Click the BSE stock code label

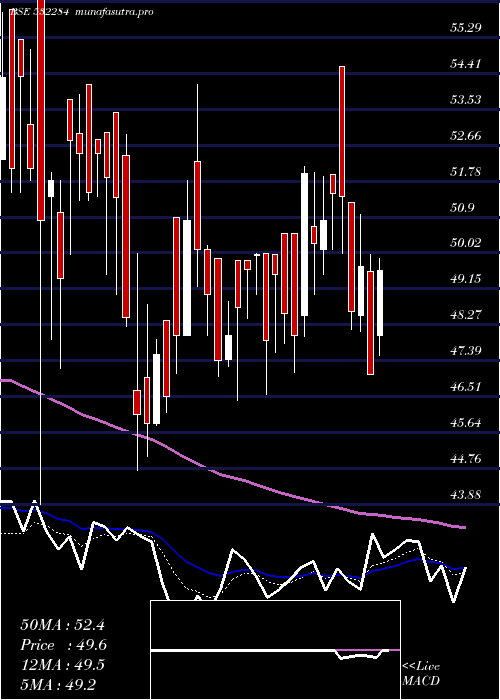coord(39,12)
